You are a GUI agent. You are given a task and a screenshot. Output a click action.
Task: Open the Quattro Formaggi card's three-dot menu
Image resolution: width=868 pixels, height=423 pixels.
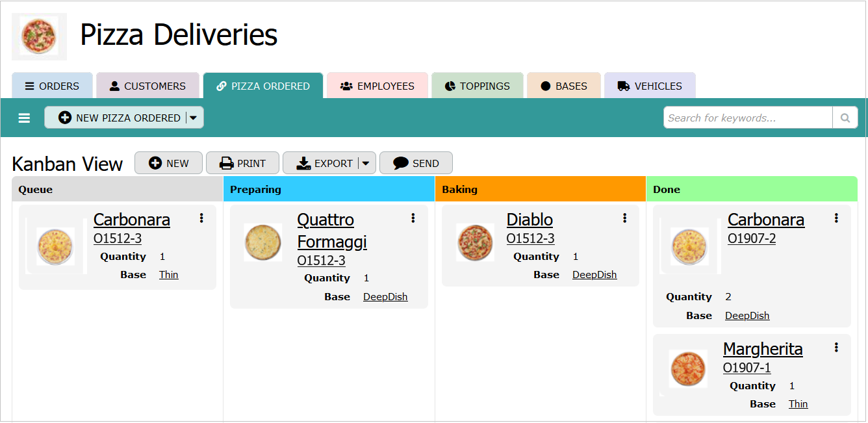[x=413, y=218]
